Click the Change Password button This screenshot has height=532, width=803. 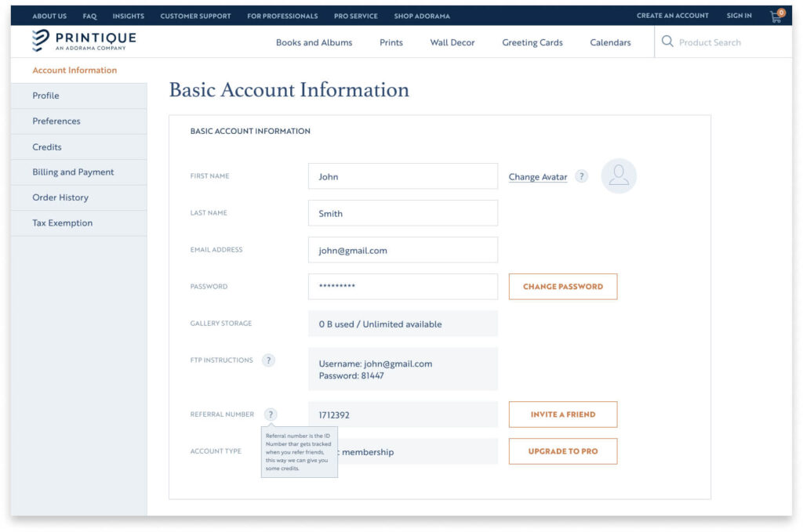(x=563, y=286)
